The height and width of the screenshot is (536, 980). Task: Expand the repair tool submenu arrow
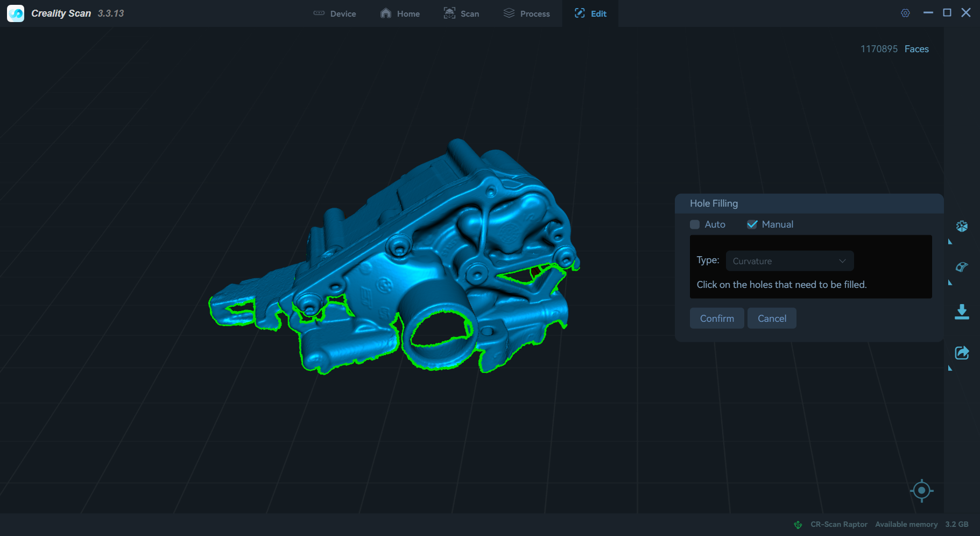coord(950,283)
